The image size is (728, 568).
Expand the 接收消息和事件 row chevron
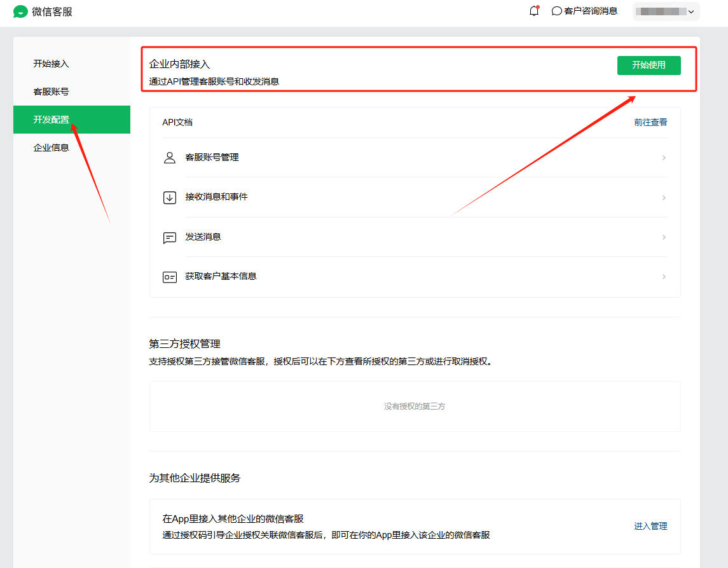pos(664,198)
